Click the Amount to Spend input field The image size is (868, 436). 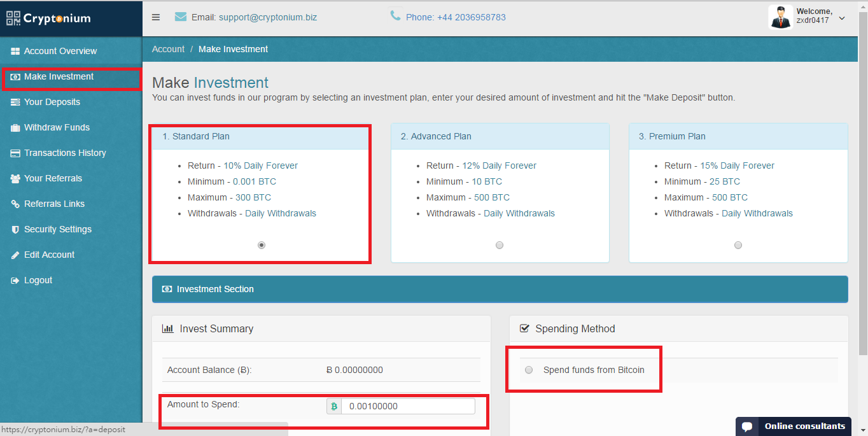pos(408,406)
